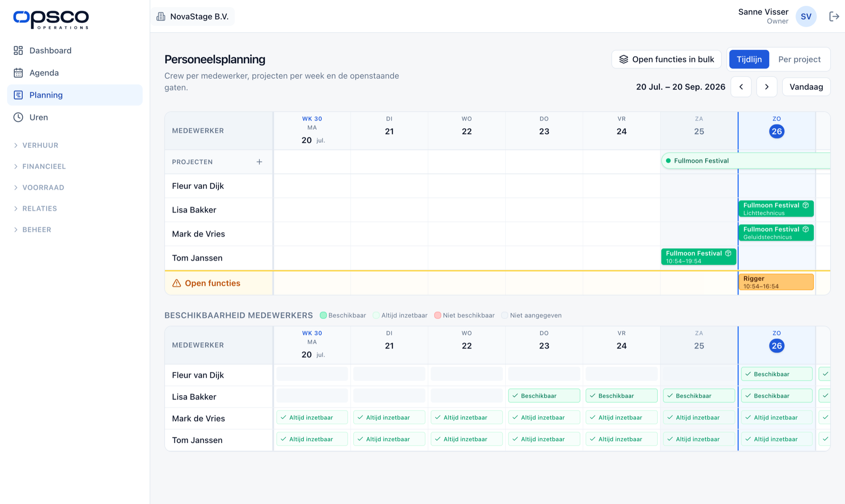Click the warning triangle icon at Open functies
Screen dimensions: 845x504
click(x=177, y=283)
